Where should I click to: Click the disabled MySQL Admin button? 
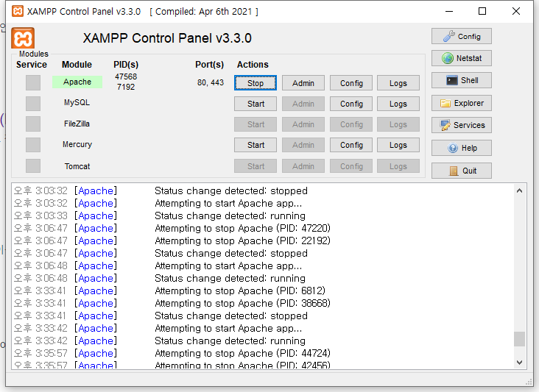(x=303, y=104)
